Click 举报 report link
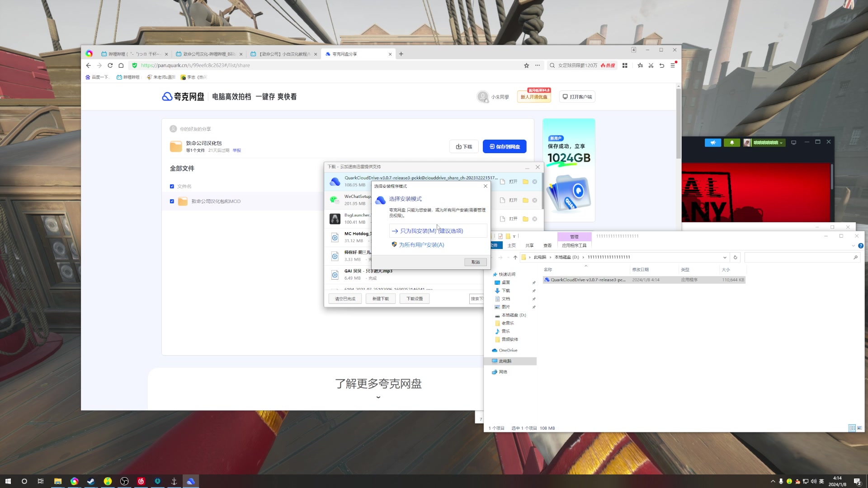This screenshot has width=868, height=488. (237, 150)
